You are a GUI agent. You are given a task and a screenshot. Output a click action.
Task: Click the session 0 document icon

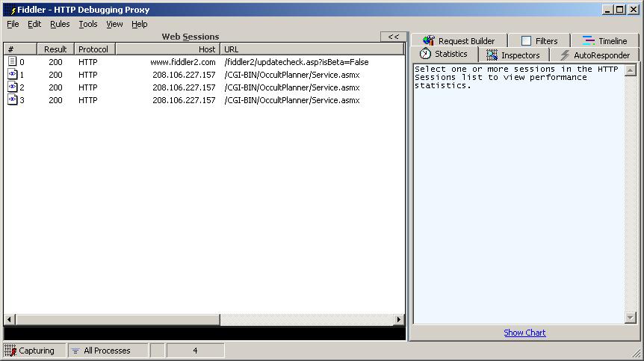click(12, 62)
